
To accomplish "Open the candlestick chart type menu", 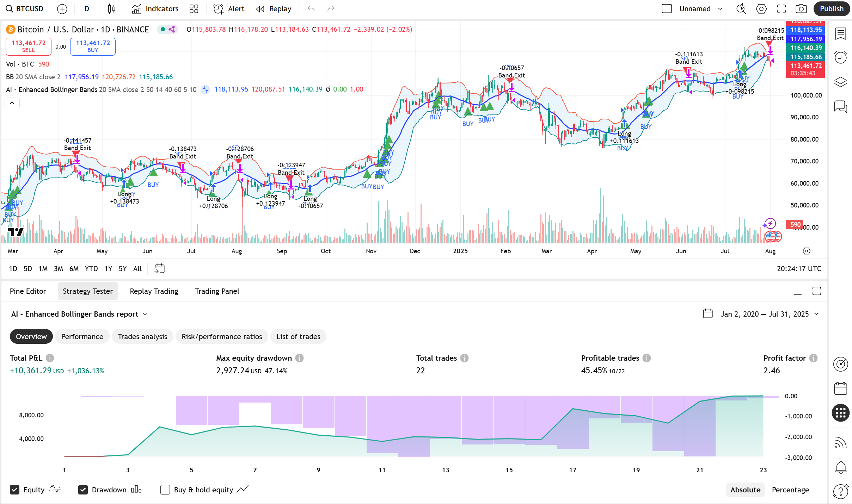I will 112,9.
